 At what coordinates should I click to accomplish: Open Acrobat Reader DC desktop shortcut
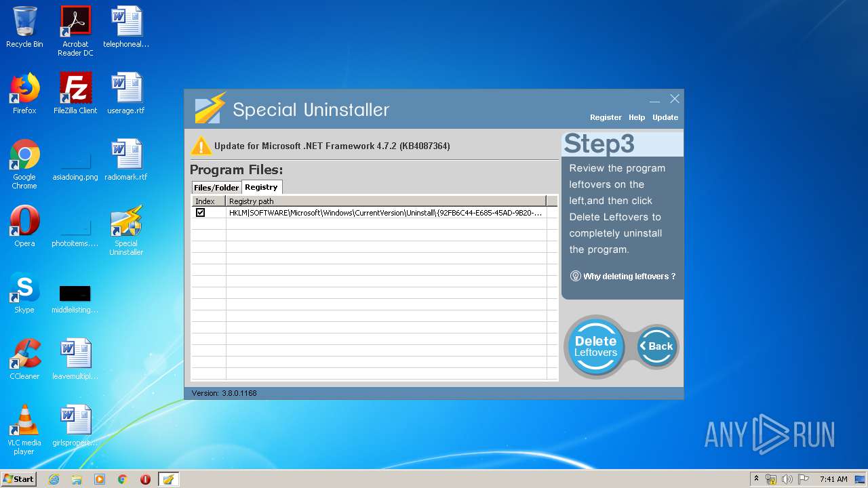pyautogui.click(x=75, y=31)
